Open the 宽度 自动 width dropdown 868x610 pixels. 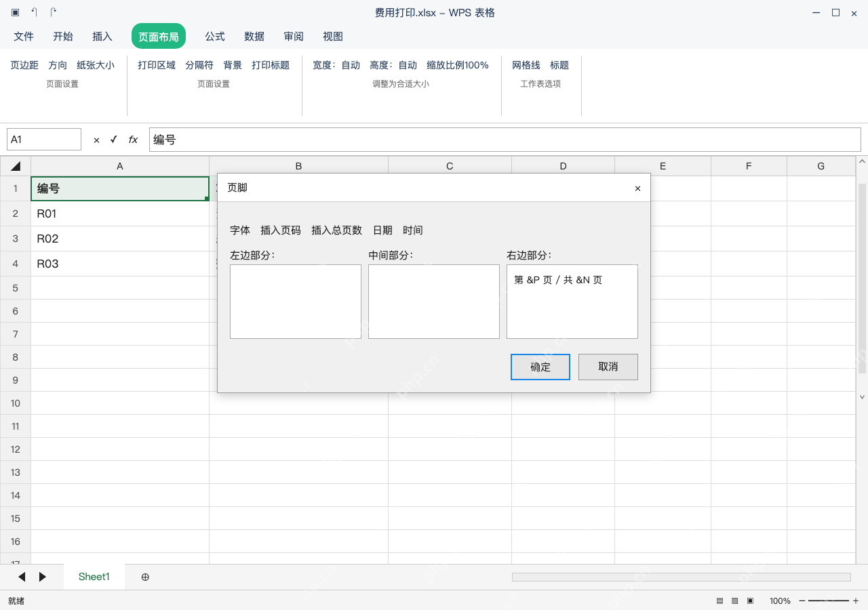point(336,65)
